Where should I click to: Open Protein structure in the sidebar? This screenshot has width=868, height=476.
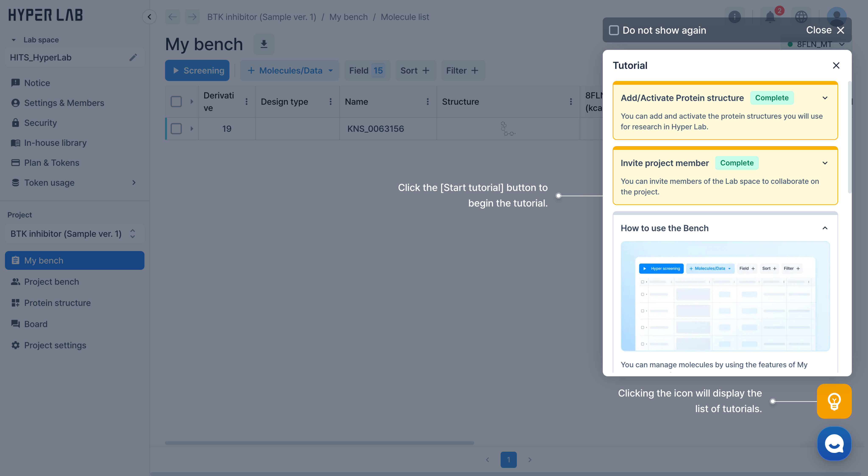coord(57,303)
